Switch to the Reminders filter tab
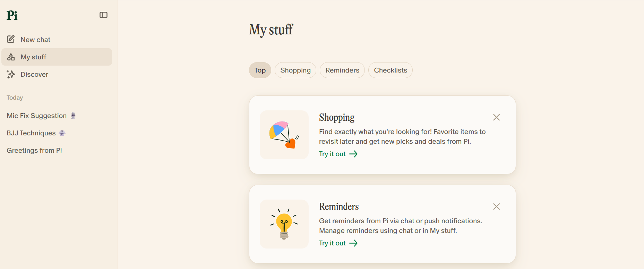 point(342,70)
